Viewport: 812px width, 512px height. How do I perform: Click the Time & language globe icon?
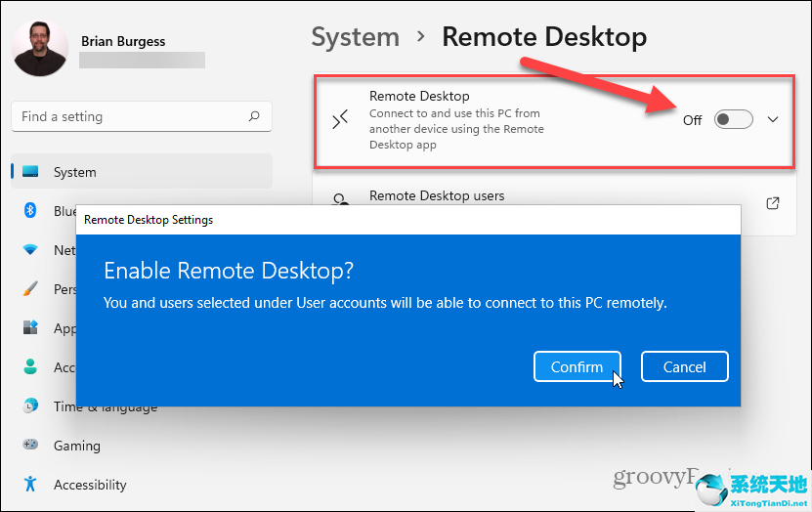tap(30, 405)
